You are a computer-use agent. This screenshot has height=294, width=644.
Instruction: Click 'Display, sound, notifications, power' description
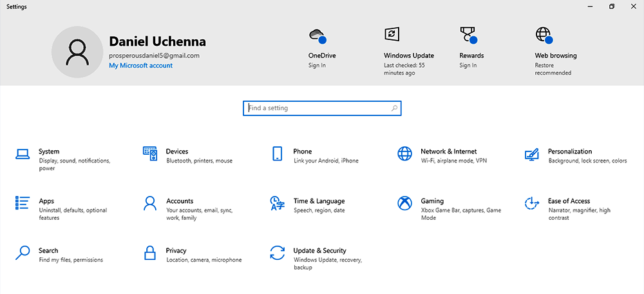75,164
